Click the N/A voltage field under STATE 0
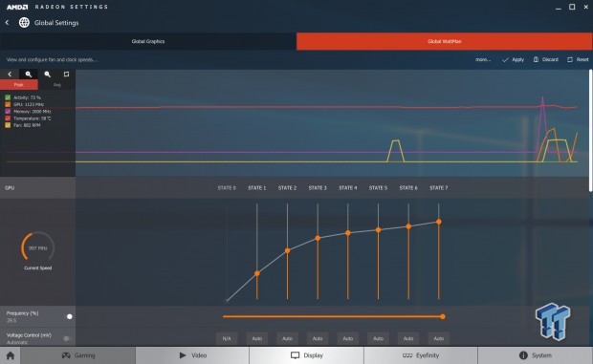 (x=227, y=338)
